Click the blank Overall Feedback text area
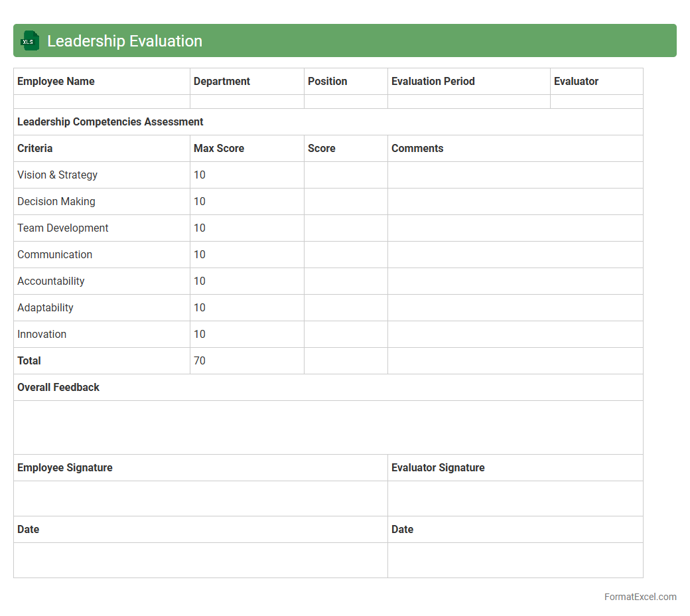The image size is (690, 616). coord(328,427)
